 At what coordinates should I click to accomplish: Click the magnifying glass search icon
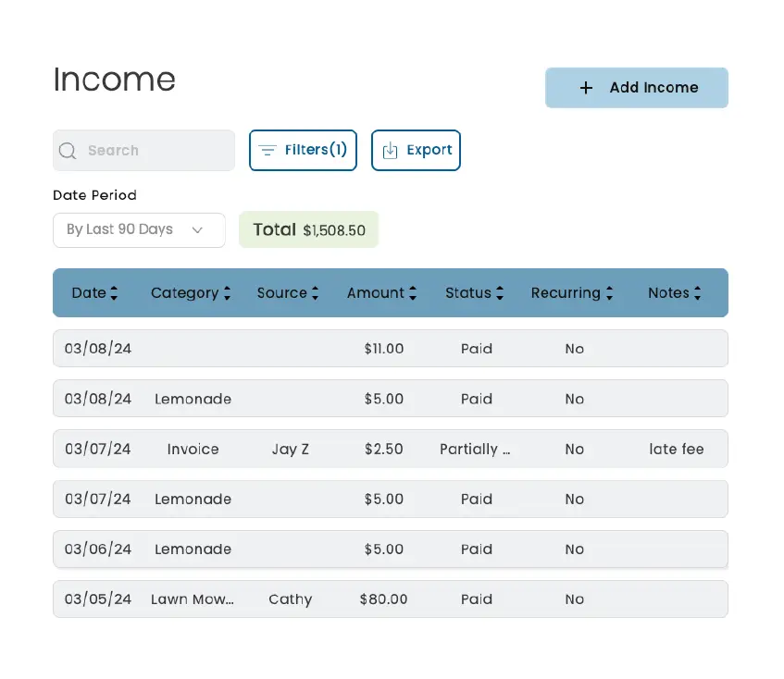click(68, 151)
